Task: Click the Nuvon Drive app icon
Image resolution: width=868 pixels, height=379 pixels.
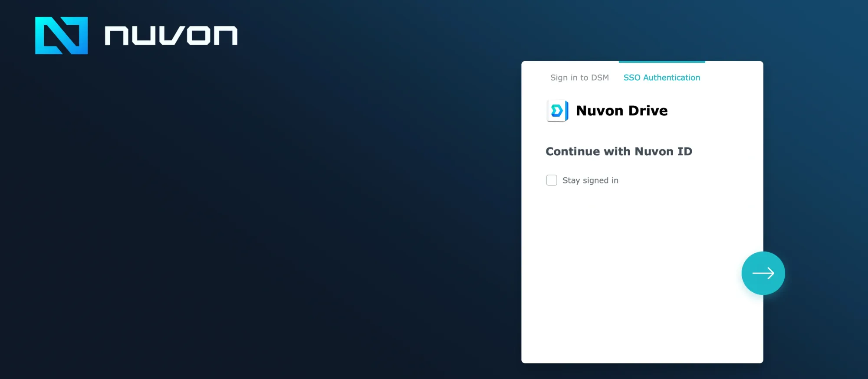Action: 557,111
